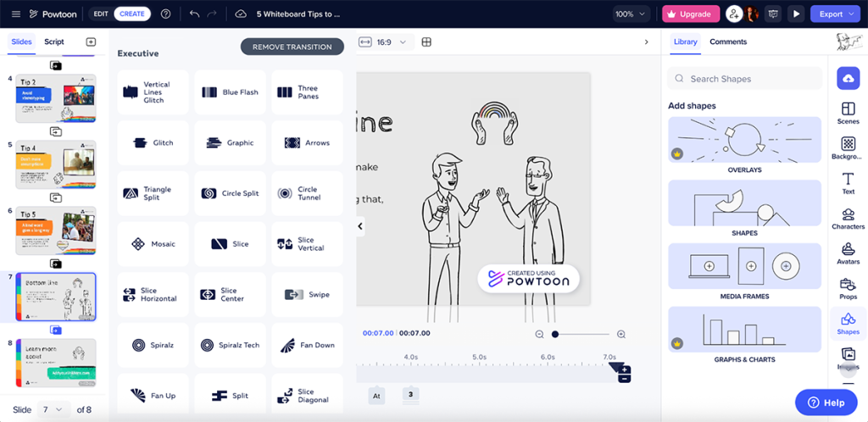This screenshot has height=422, width=868.
Task: Collapse the right library panel arrow
Action: click(646, 42)
